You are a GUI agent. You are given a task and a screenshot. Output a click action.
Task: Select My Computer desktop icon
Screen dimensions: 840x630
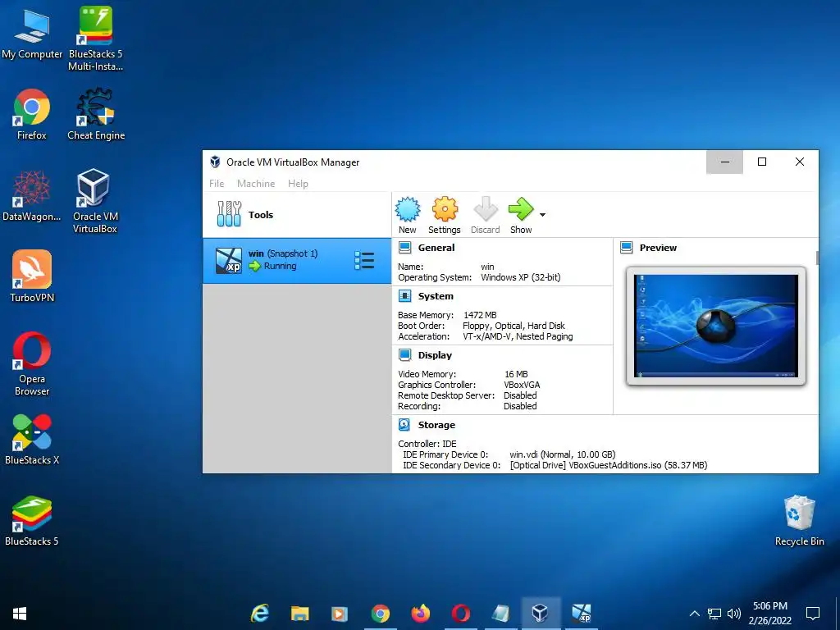coord(32,34)
